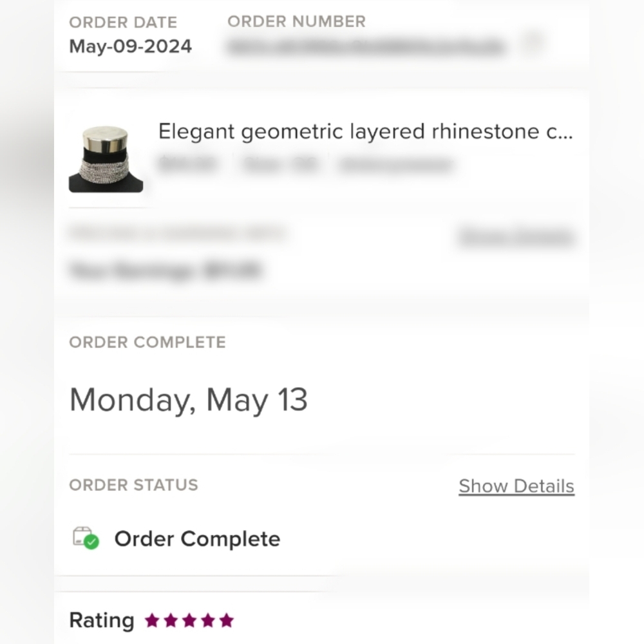This screenshot has width=644, height=644.
Task: Click the order date May-09-2024
Action: click(131, 47)
